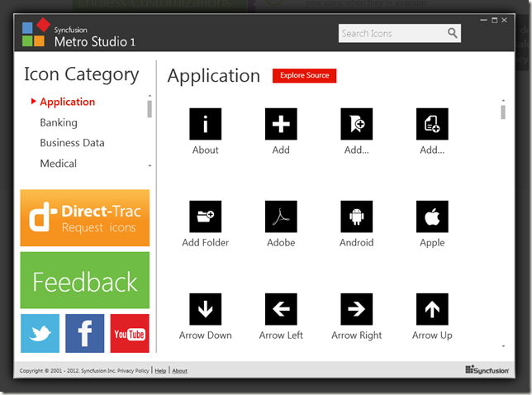Pick the add document icon tile
Viewport: 532px width, 395px height.
(432, 124)
